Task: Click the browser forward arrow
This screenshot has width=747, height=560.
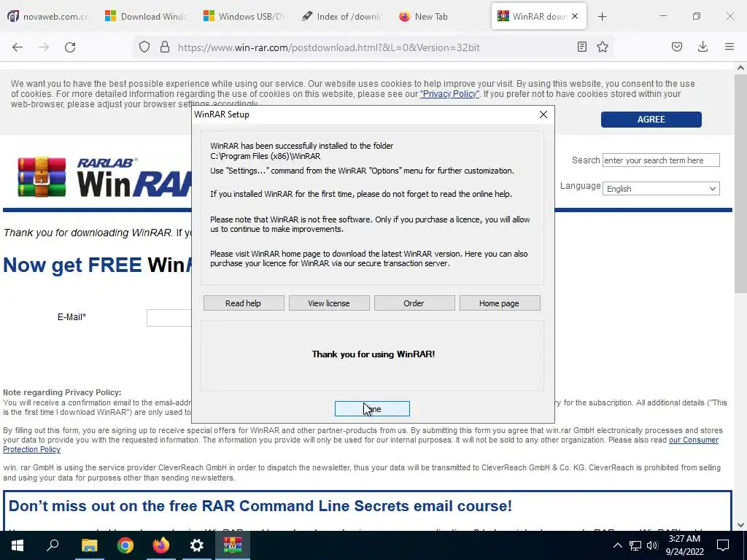Action: coord(44,47)
